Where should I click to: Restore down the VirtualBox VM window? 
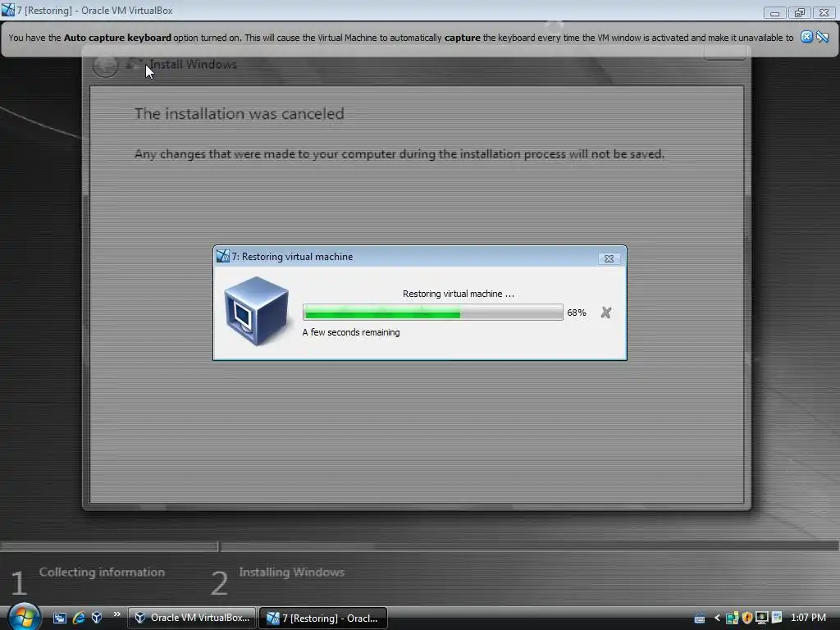(799, 12)
